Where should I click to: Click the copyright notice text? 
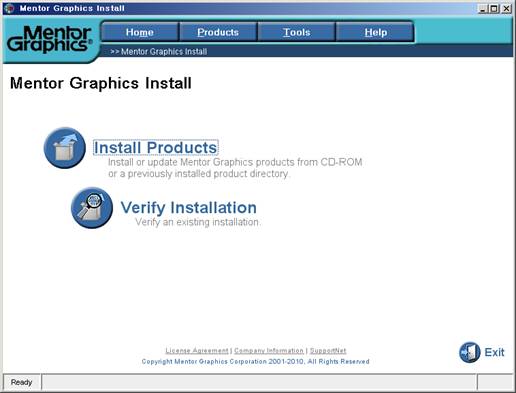[x=256, y=361]
